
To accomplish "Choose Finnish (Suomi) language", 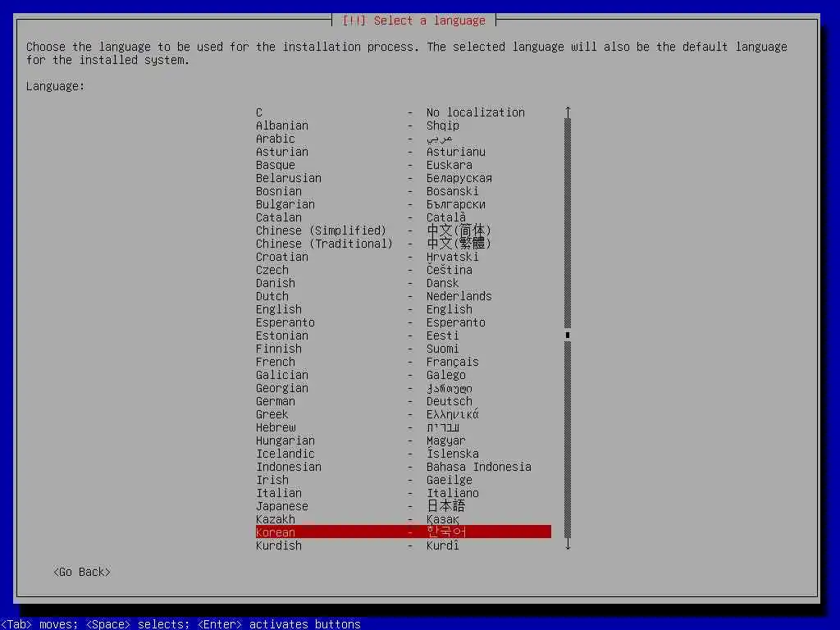I will pyautogui.click(x=404, y=349).
